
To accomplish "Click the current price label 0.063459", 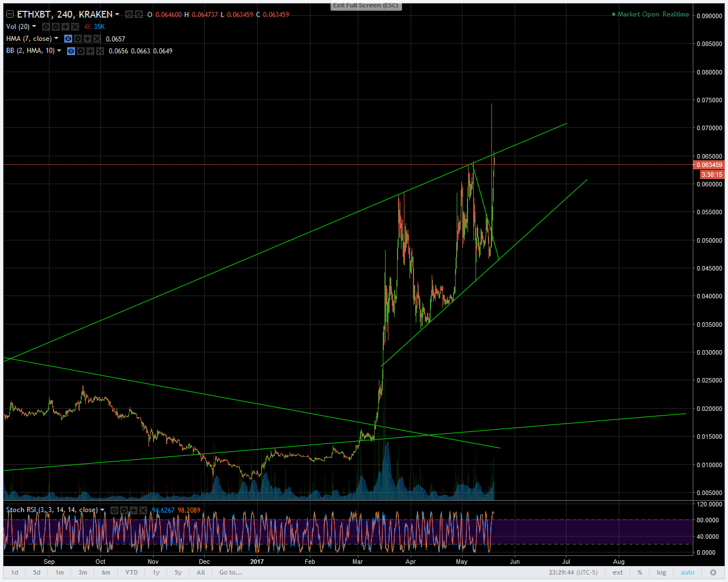I will click(x=709, y=165).
